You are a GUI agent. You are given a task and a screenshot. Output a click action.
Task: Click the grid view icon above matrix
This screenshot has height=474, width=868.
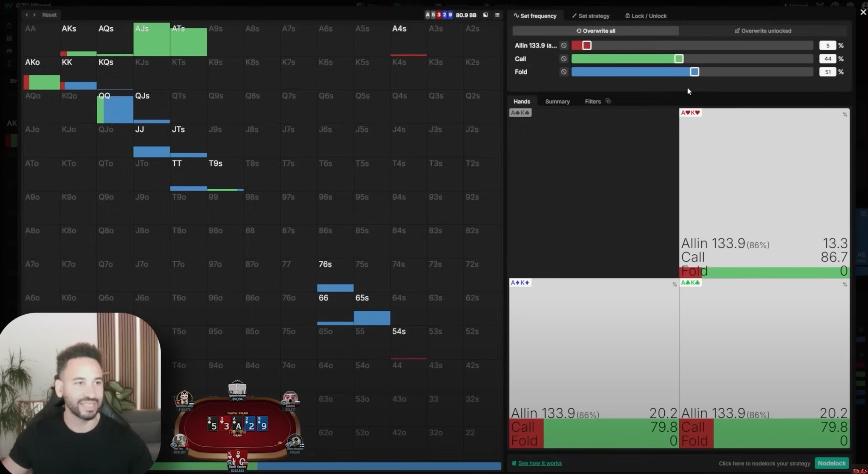coord(497,15)
